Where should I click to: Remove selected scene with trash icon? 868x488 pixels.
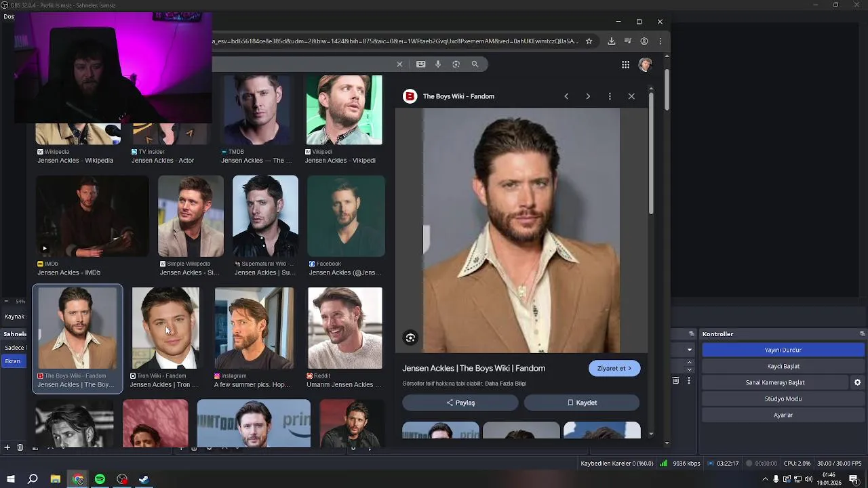pyautogui.click(x=20, y=447)
